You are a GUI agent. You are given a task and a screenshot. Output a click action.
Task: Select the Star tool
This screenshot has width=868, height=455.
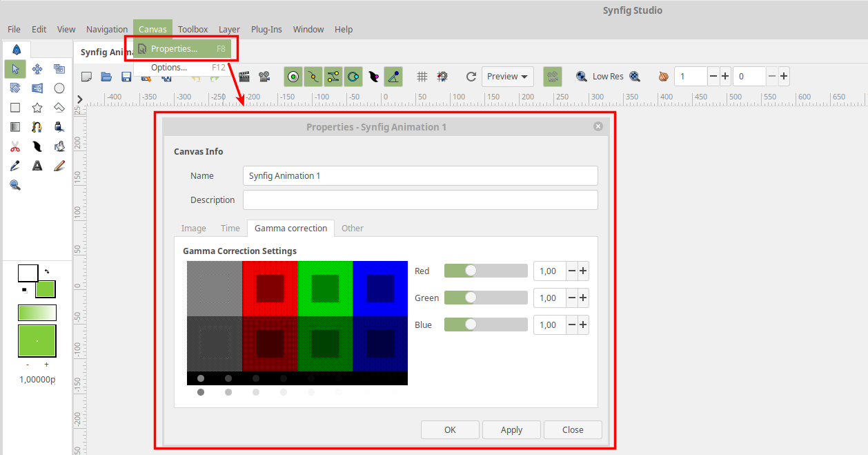37,107
